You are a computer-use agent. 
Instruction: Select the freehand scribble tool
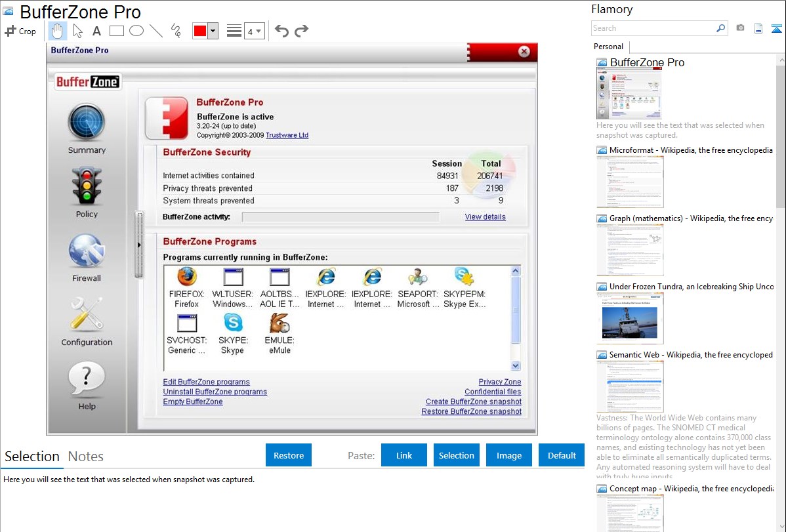(176, 31)
